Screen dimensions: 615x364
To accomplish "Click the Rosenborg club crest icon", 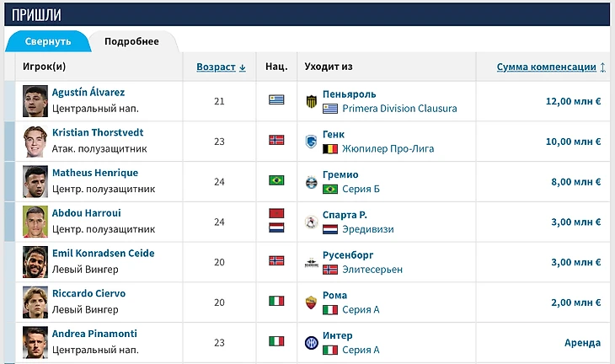I will [311, 263].
